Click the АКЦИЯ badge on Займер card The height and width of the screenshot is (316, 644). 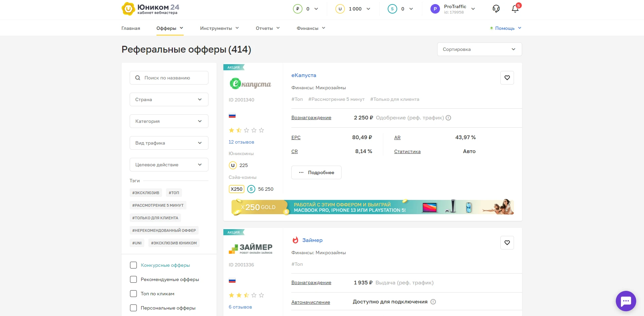pyautogui.click(x=234, y=232)
